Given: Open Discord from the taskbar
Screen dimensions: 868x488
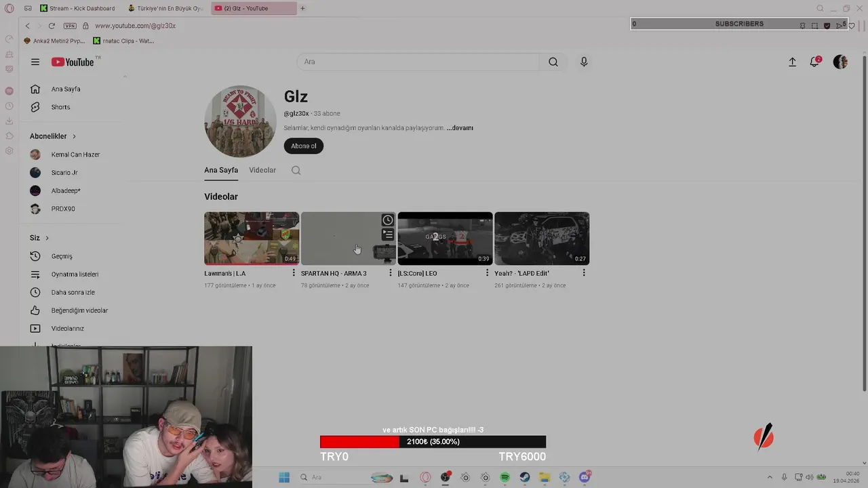Looking at the screenshot, I should click(x=585, y=477).
